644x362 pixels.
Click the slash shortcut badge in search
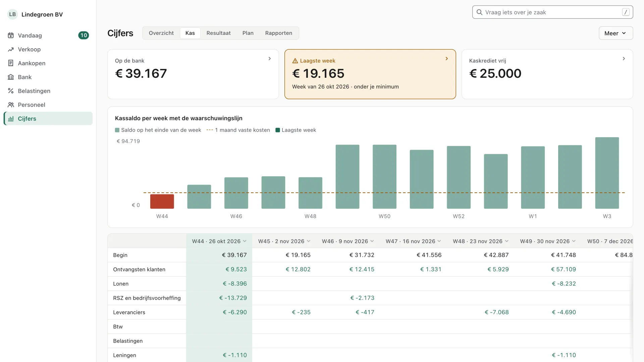tap(626, 12)
